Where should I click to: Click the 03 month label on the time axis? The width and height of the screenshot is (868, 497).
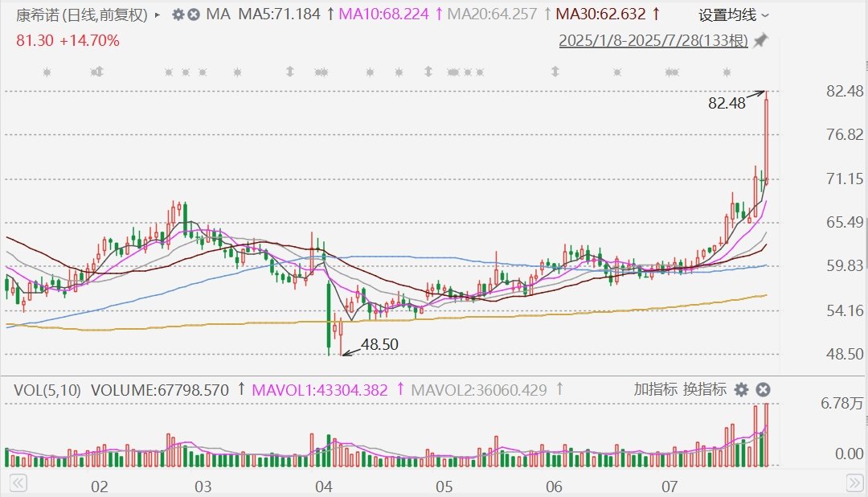[203, 487]
